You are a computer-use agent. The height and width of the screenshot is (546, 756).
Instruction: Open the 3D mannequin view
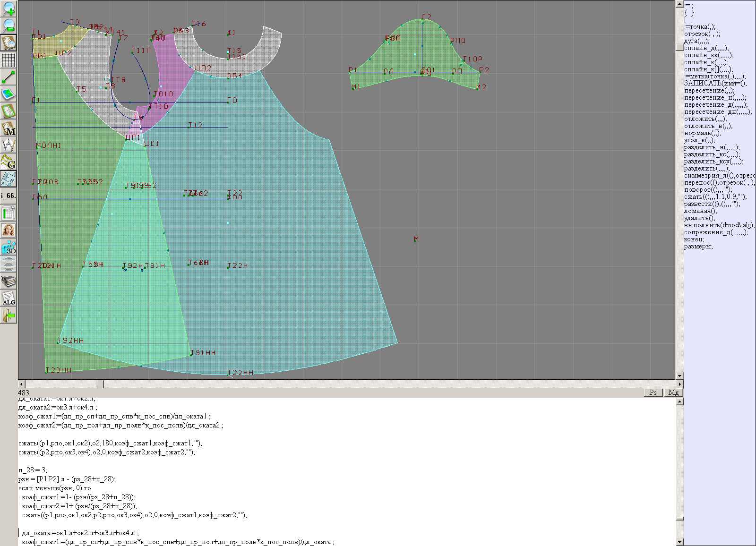click(9, 247)
